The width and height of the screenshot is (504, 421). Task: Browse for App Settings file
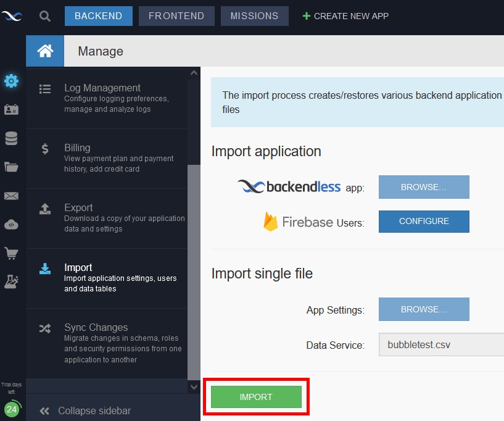[424, 309]
